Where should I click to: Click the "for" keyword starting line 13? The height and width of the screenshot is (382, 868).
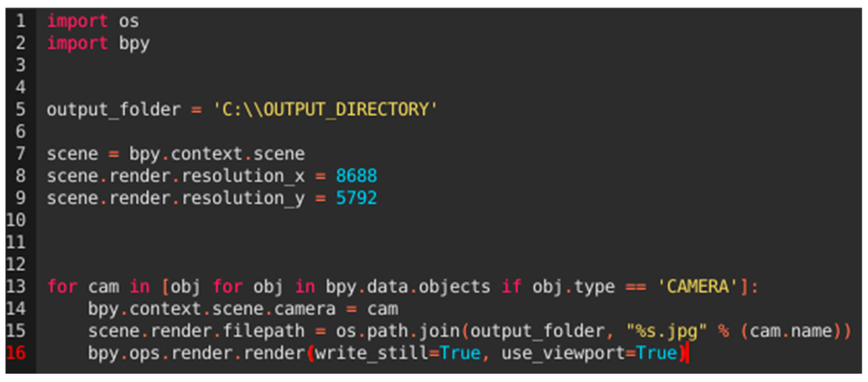coord(62,287)
